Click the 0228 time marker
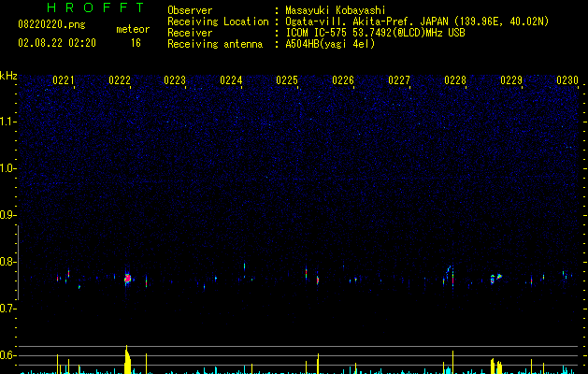The height and width of the screenshot is (374, 588). (455, 80)
